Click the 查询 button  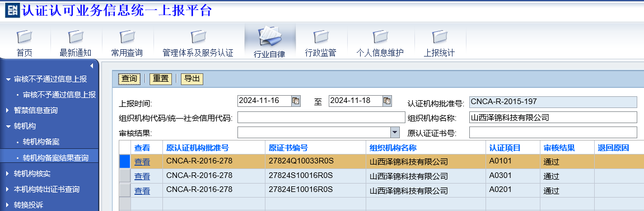[x=129, y=79]
